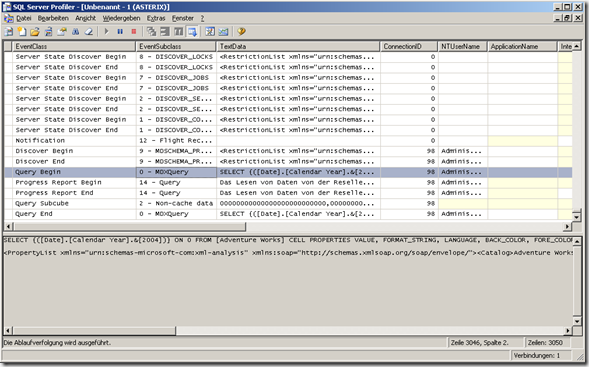Image resolution: width=589 pixels, height=367 pixels.
Task: Click the ApplicationName column header
Action: [x=523, y=47]
